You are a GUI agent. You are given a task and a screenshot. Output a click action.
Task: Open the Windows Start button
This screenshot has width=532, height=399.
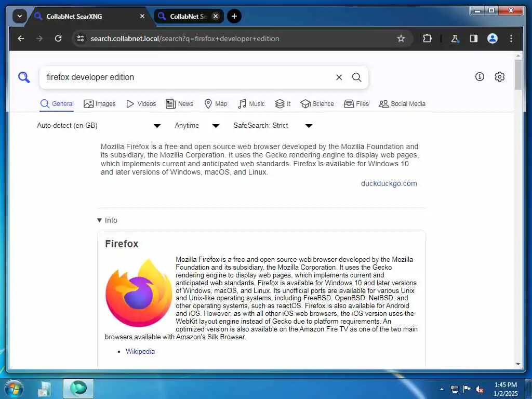coord(14,389)
